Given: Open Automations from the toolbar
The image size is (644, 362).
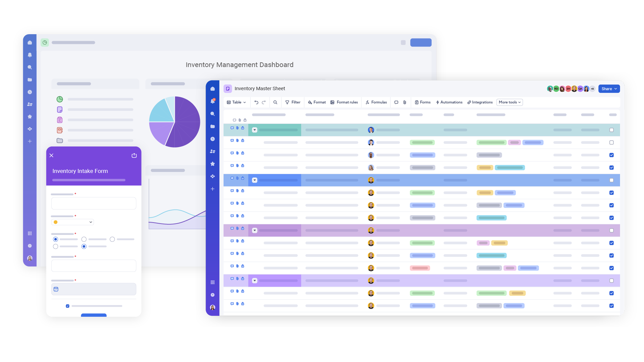Looking at the screenshot, I should click(449, 102).
